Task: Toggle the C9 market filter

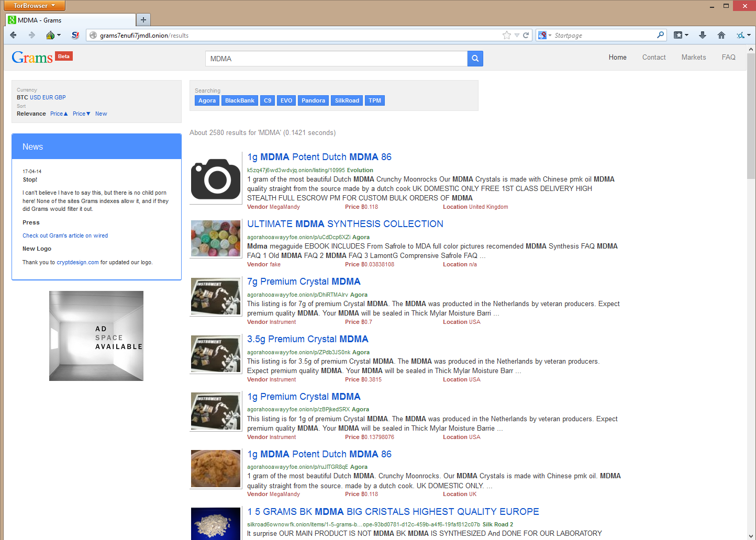Action: pyautogui.click(x=268, y=100)
